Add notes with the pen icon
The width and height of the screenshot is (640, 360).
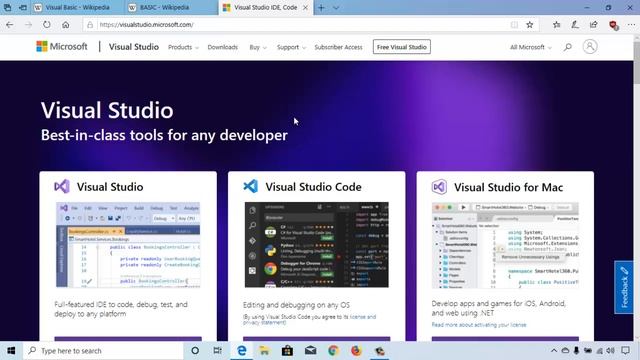pos(575,25)
